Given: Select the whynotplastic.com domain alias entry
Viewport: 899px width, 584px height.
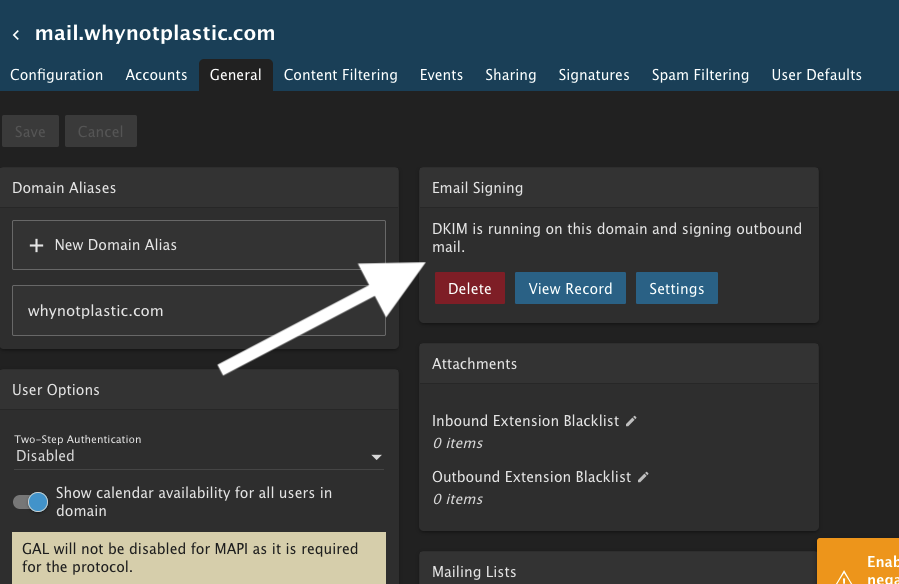Looking at the screenshot, I should 198,311.
